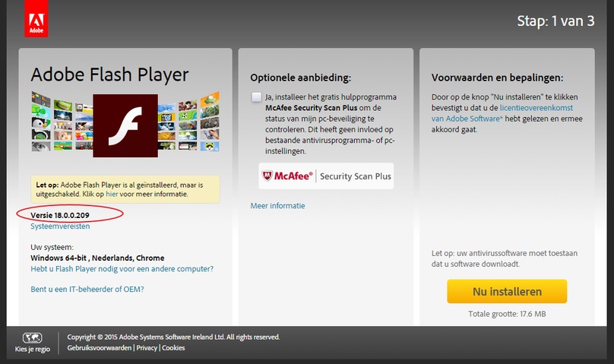Click the world map region icon

point(33,337)
